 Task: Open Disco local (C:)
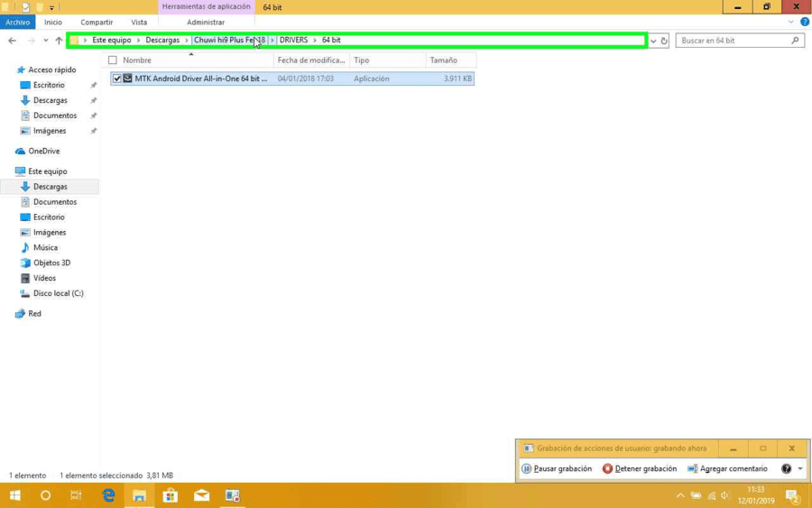click(58, 293)
